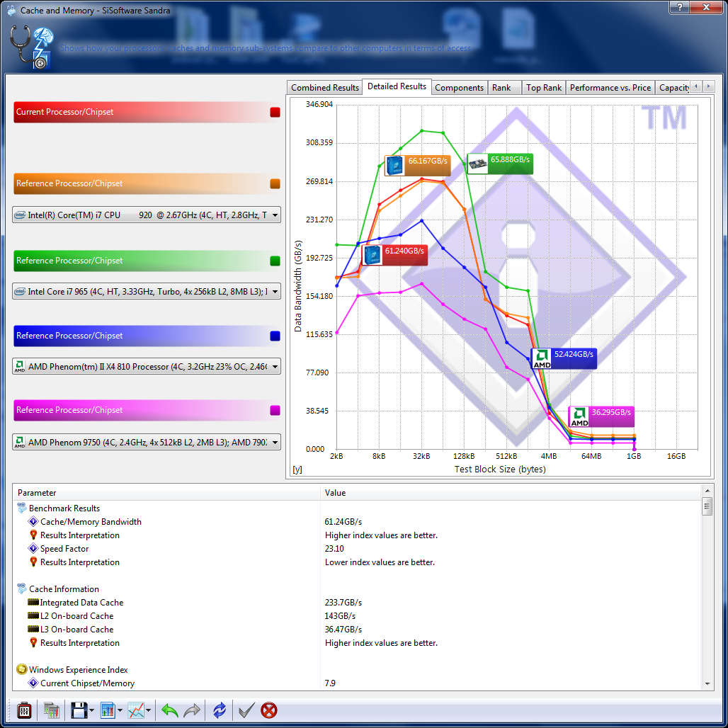The image size is (728, 728).
Task: Click the Cache Information group icon
Action: point(22,588)
